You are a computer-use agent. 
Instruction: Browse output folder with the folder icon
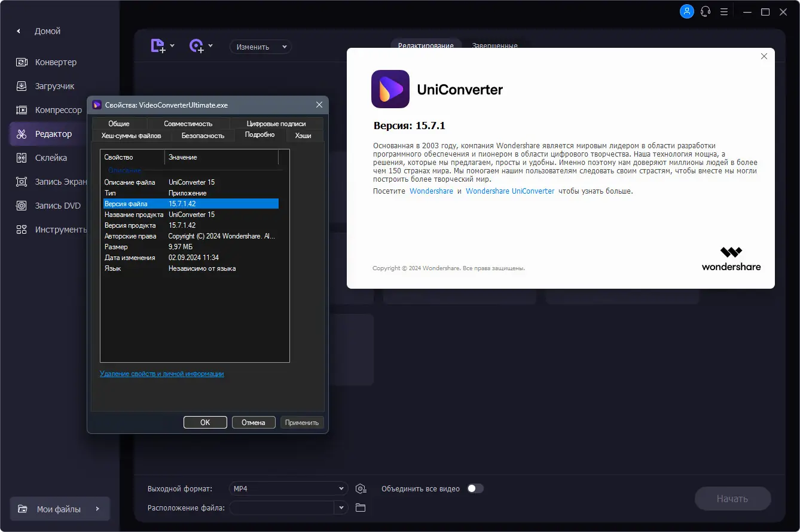click(x=360, y=507)
